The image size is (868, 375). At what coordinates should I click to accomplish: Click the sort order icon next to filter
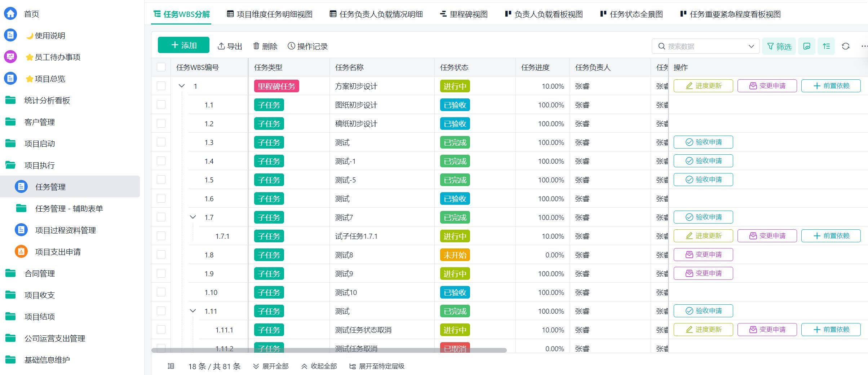coord(826,46)
